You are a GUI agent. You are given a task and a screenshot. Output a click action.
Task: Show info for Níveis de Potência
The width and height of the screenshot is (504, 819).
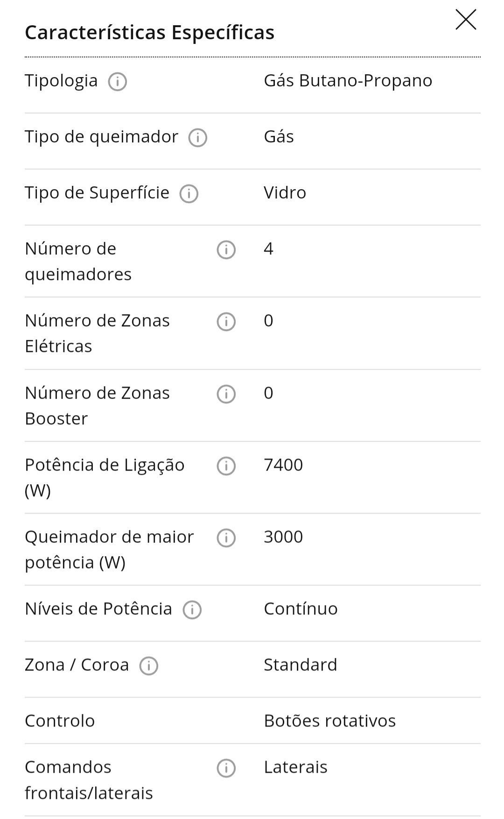(192, 610)
